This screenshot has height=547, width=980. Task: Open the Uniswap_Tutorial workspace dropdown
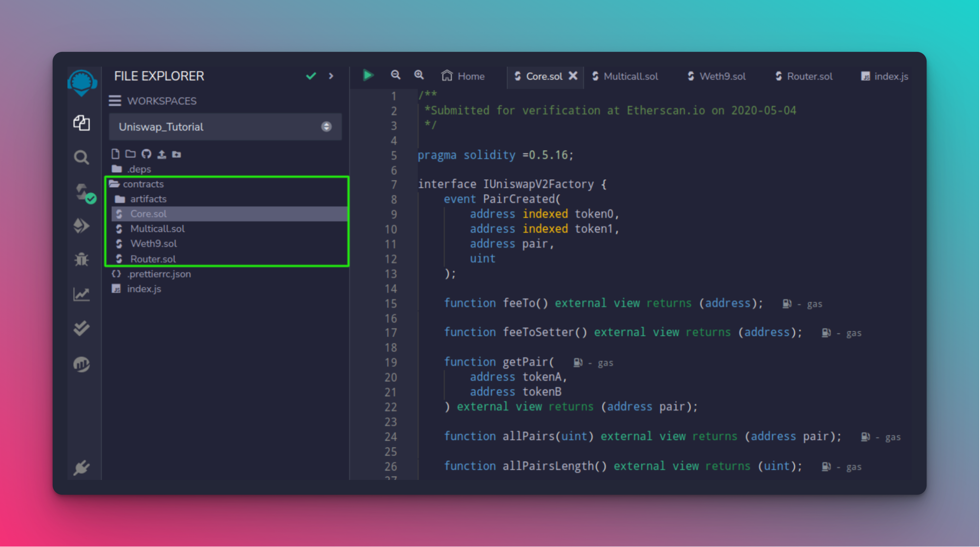pyautogui.click(x=225, y=127)
